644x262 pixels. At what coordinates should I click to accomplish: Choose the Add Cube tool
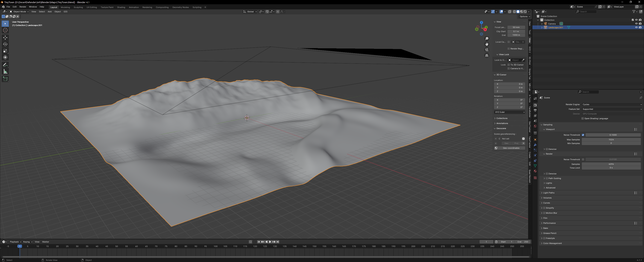(5, 79)
